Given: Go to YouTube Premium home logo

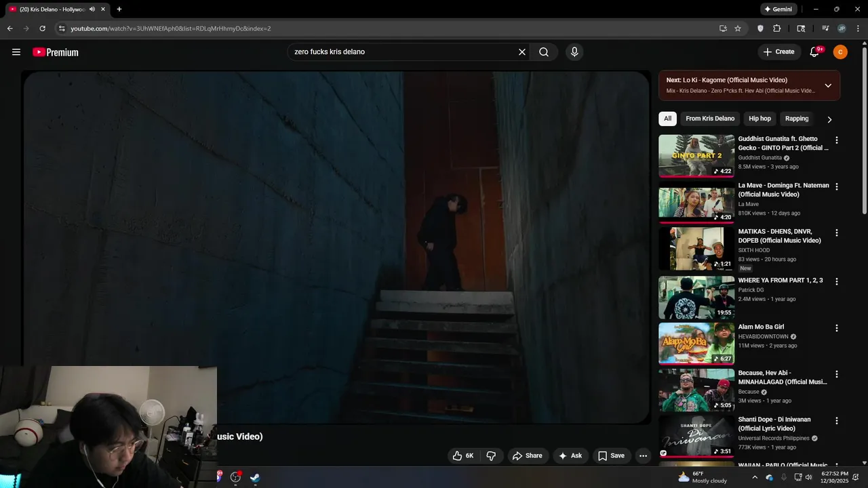Looking at the screenshot, I should tap(56, 52).
